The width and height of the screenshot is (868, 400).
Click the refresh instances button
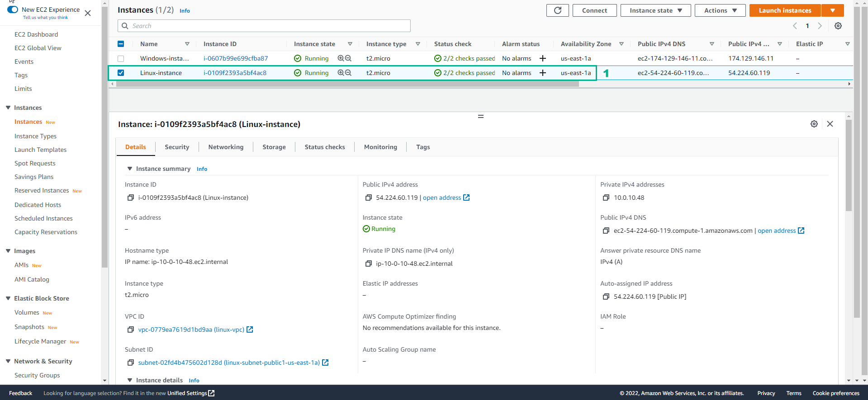coord(558,10)
